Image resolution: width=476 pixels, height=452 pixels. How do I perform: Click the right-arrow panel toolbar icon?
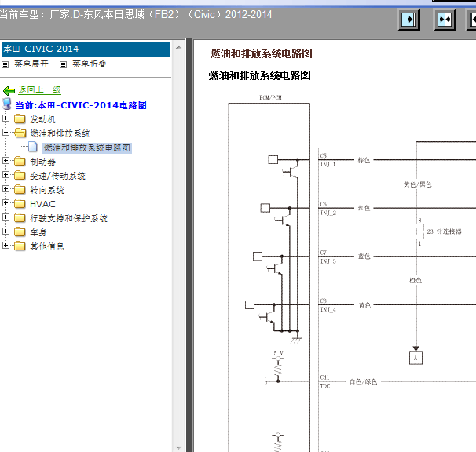point(409,20)
